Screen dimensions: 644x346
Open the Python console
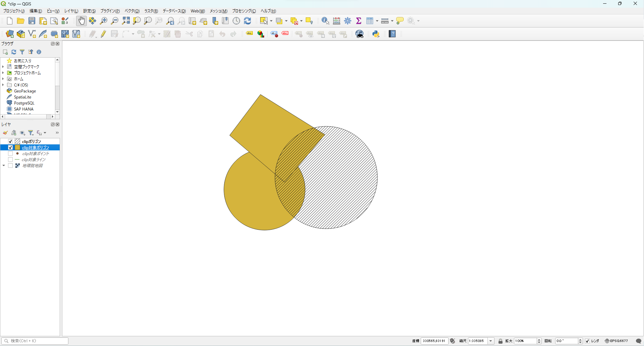click(376, 34)
